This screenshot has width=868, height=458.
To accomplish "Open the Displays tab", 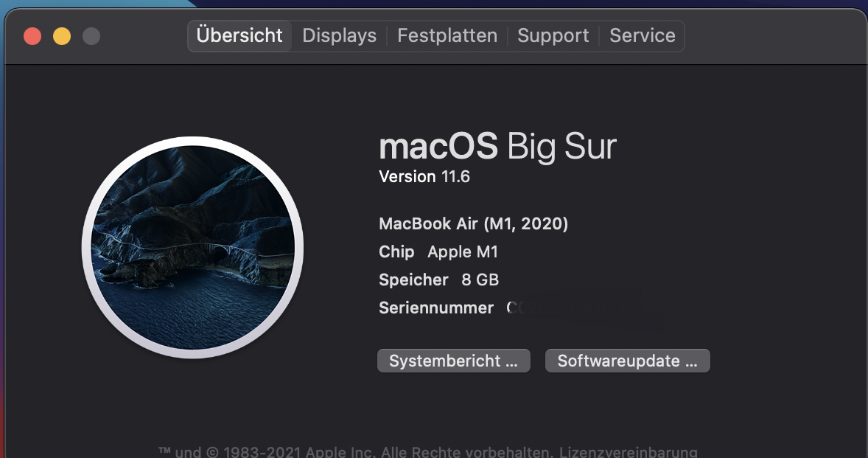I will [340, 36].
